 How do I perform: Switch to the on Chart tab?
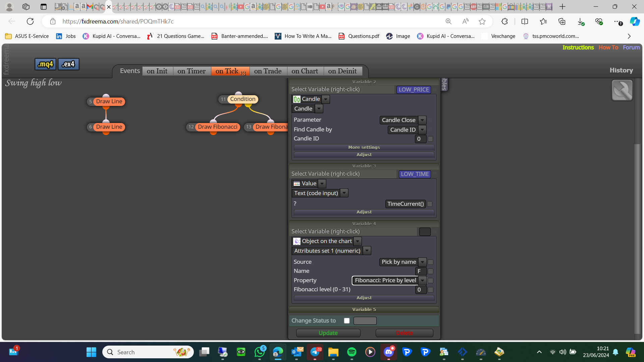[x=305, y=71]
